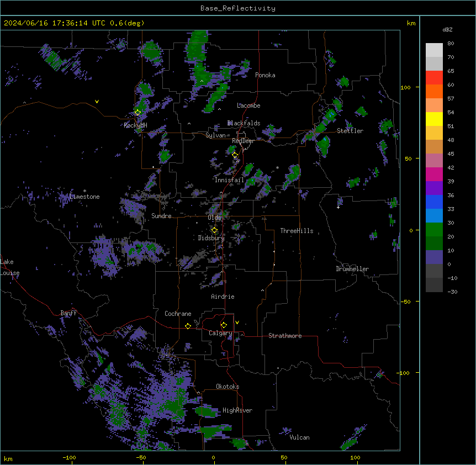Click the green radar echo southwest of Stettler
476x465 pixels.
(323, 145)
